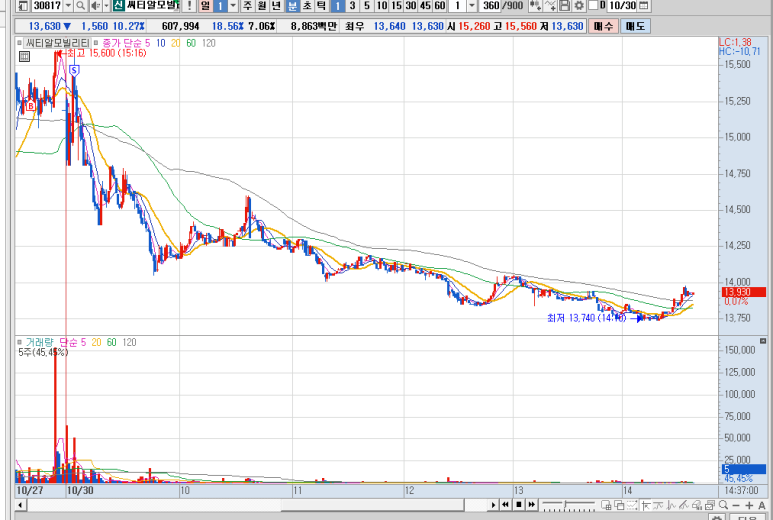Click the dashed-box chart area icon
Screen dimensions: 773x520
[x=632, y=505]
